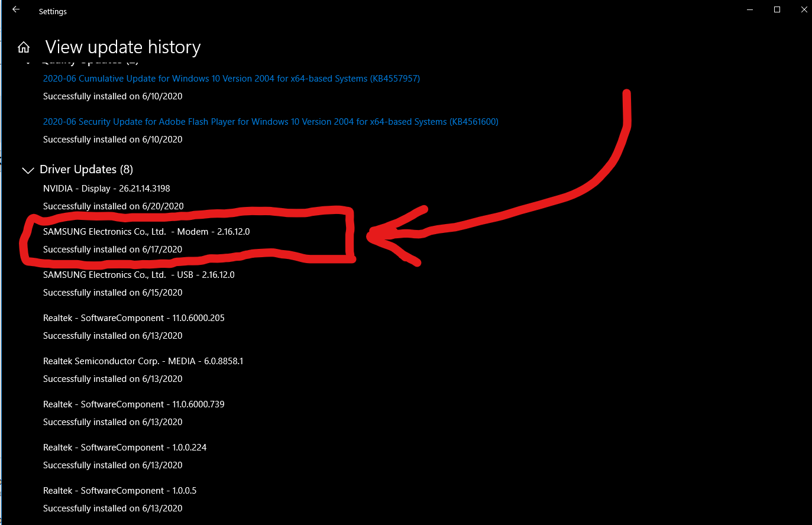Select Realtek SoftwareComponent 1.0.0.5 entry
The height and width of the screenshot is (525, 812).
[x=120, y=491]
